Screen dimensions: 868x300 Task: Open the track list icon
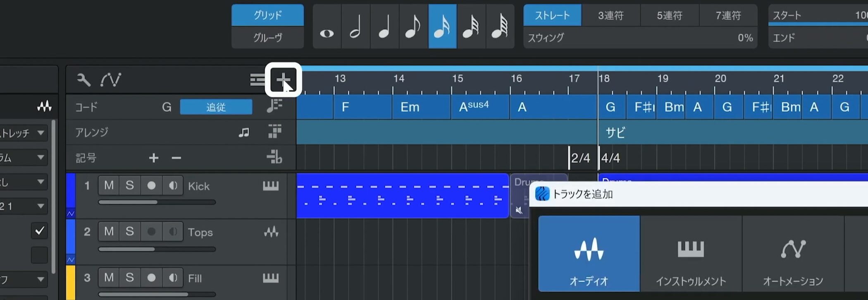[x=257, y=79]
